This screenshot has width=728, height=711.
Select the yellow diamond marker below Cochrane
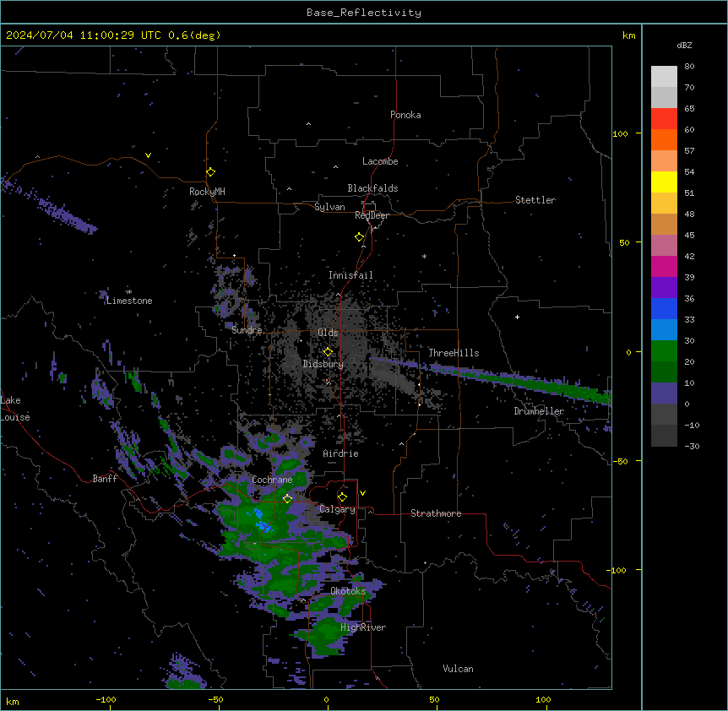(x=287, y=499)
